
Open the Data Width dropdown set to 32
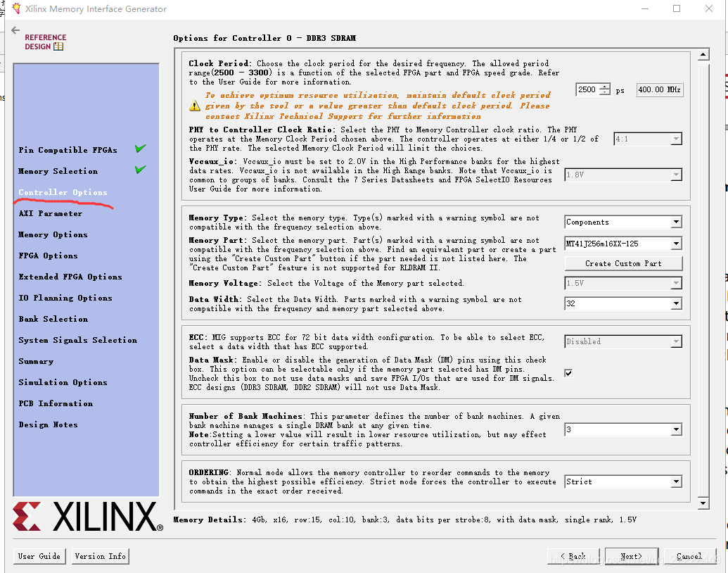pos(677,303)
